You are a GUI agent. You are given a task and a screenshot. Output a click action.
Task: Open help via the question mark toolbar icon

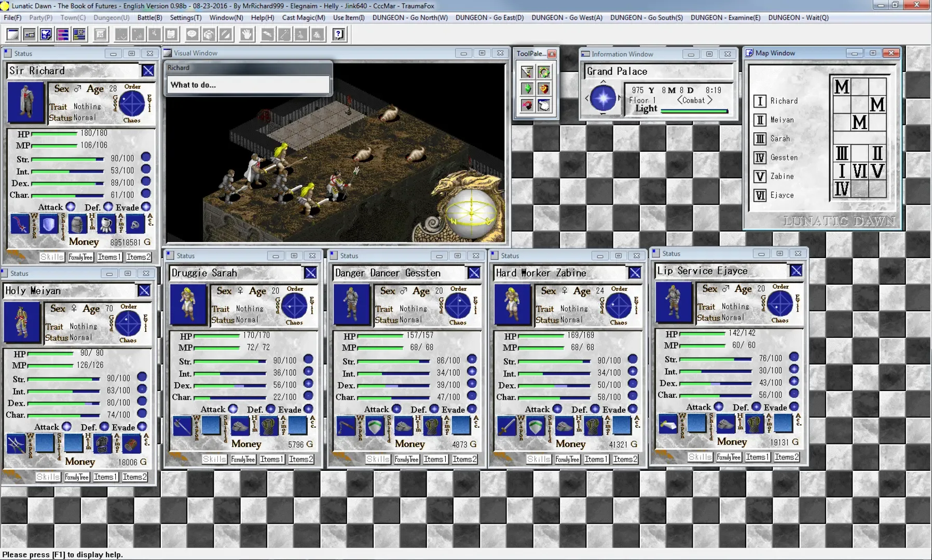tap(339, 34)
